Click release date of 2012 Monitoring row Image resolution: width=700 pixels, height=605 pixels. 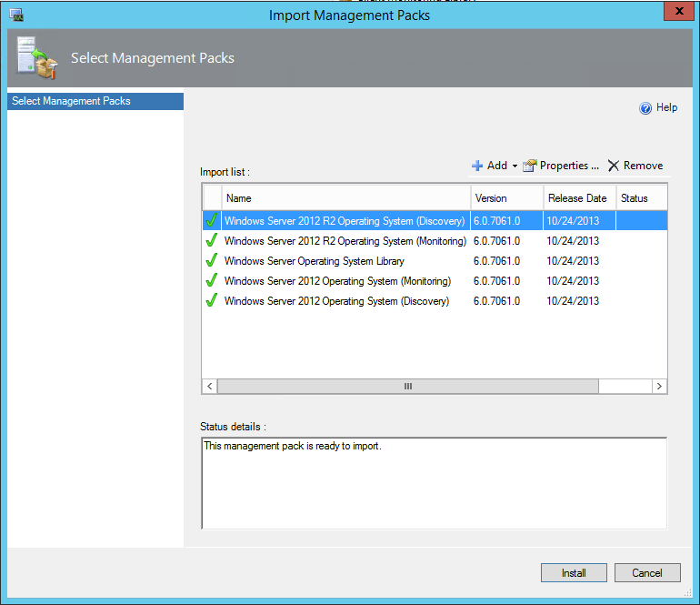pyautogui.click(x=573, y=281)
